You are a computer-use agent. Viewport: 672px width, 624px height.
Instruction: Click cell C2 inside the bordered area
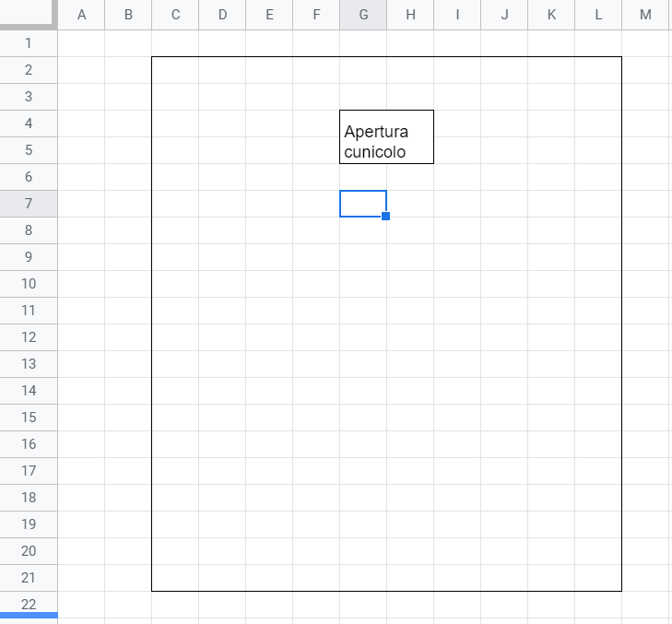tap(175, 70)
